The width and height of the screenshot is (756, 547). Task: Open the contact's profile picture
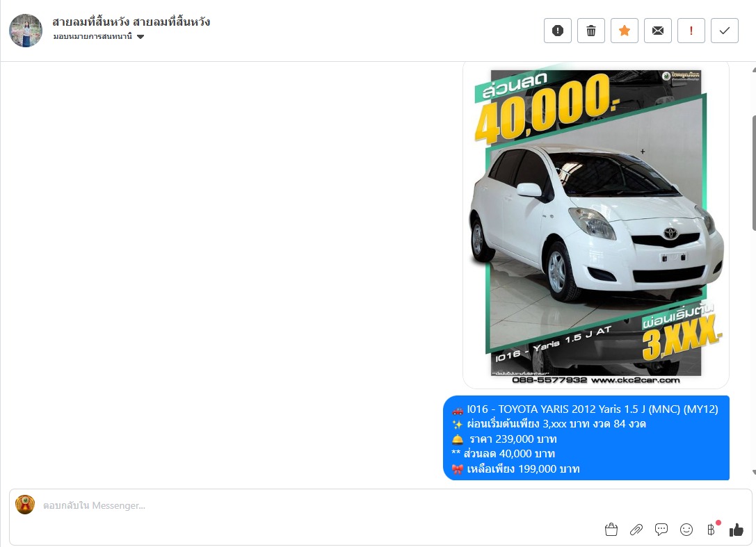26,31
